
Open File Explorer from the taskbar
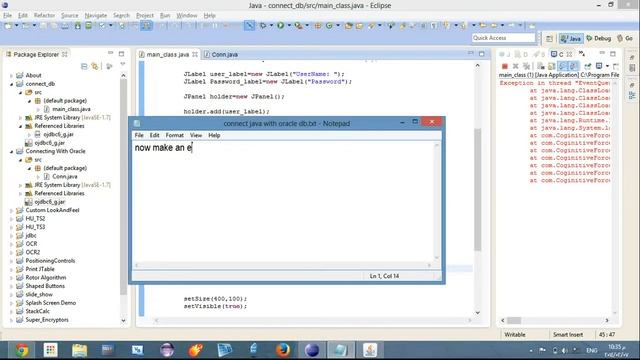79,350
